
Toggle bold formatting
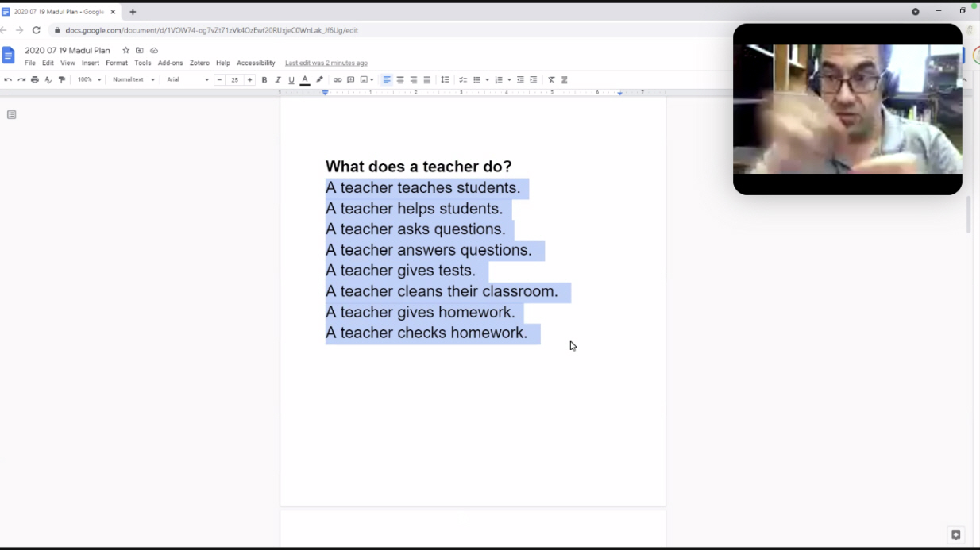pyautogui.click(x=264, y=80)
